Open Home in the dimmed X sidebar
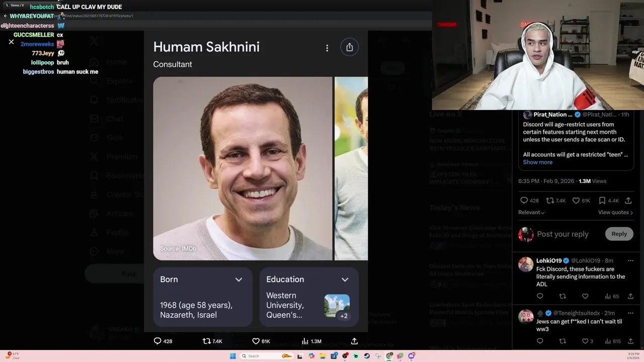 [x=108, y=62]
